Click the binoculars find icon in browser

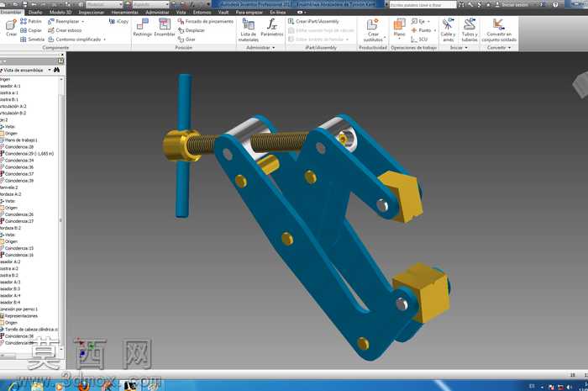pyautogui.click(x=56, y=70)
